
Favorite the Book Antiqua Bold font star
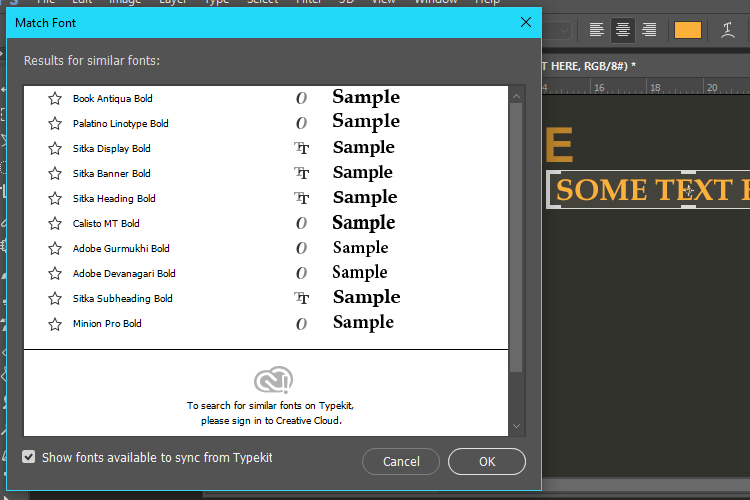(x=55, y=99)
